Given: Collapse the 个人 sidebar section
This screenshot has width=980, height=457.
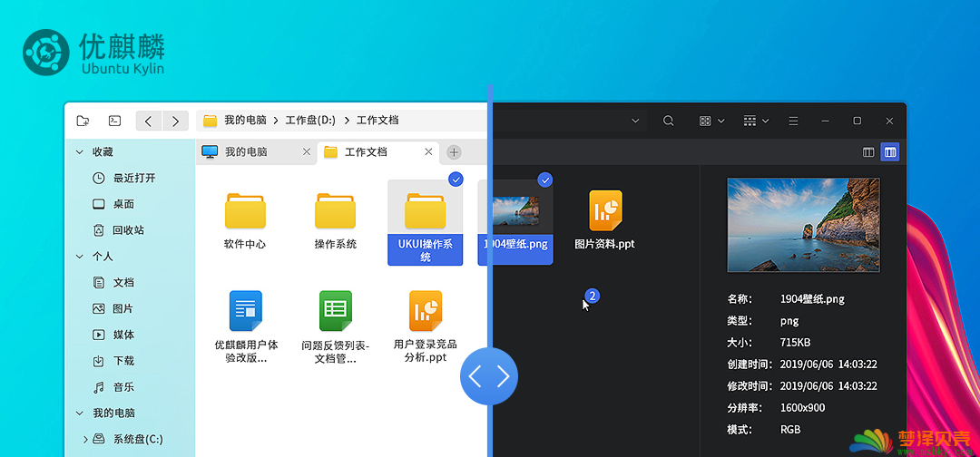Looking at the screenshot, I should coord(79,256).
